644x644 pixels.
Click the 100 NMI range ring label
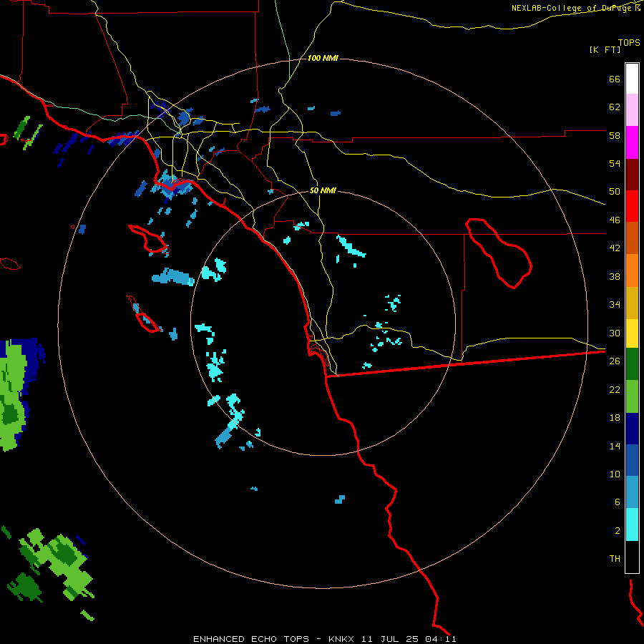click(323, 59)
